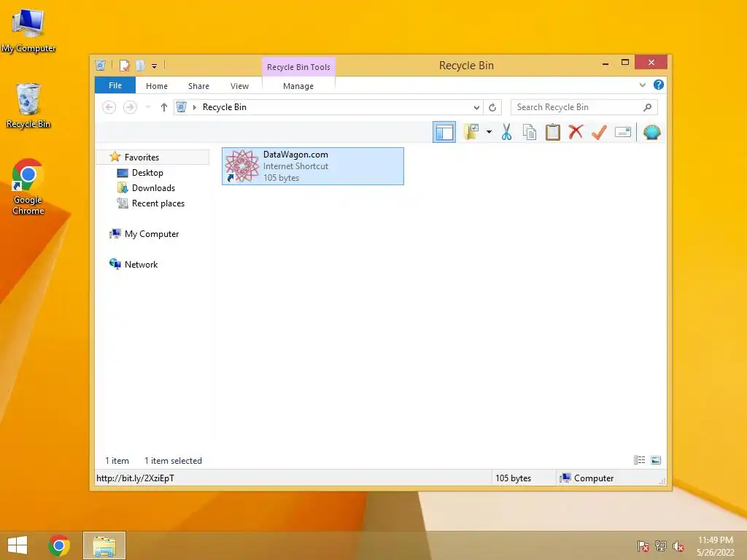Click the New folder quick access icon
747x560 pixels.
point(140,65)
